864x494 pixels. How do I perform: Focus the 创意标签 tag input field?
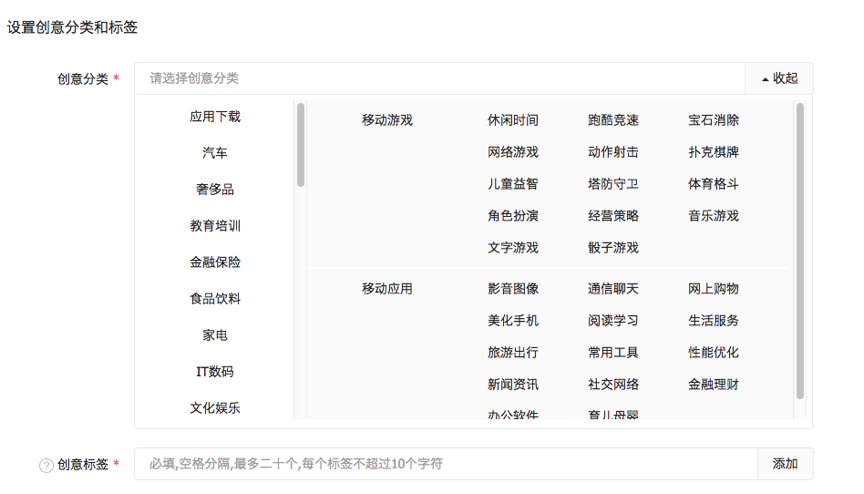pos(446,464)
